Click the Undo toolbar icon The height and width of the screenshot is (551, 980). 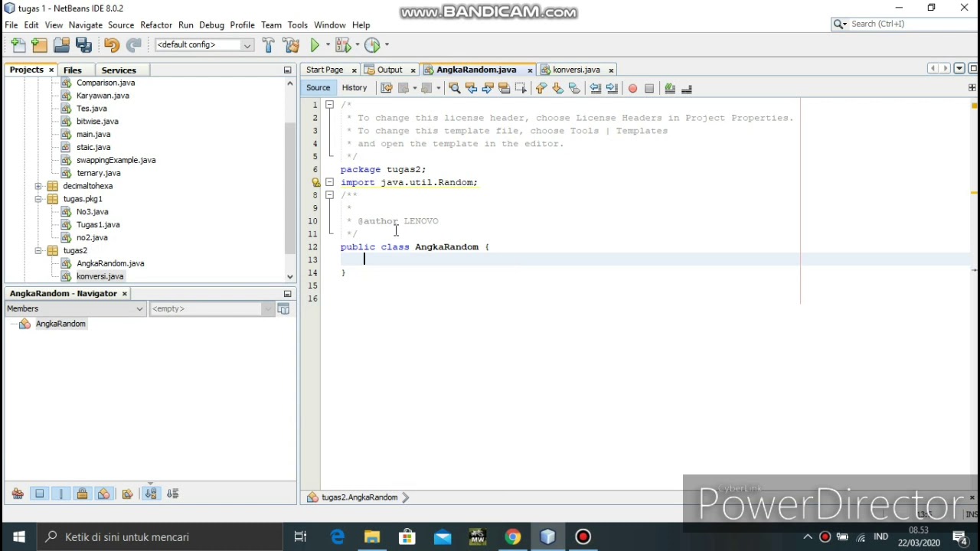(x=112, y=45)
